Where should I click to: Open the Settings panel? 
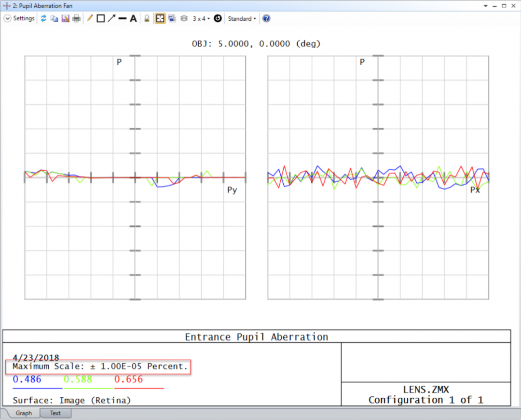point(23,18)
